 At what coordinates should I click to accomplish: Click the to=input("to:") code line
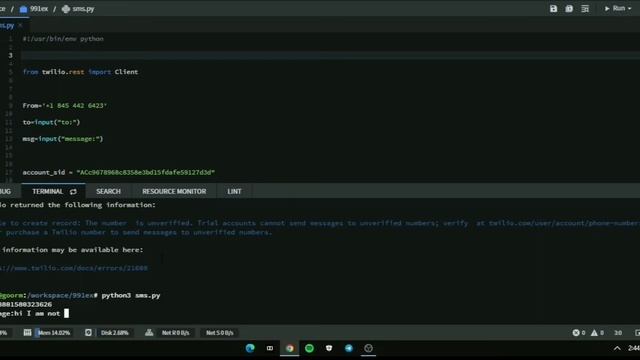pyautogui.click(x=51, y=122)
